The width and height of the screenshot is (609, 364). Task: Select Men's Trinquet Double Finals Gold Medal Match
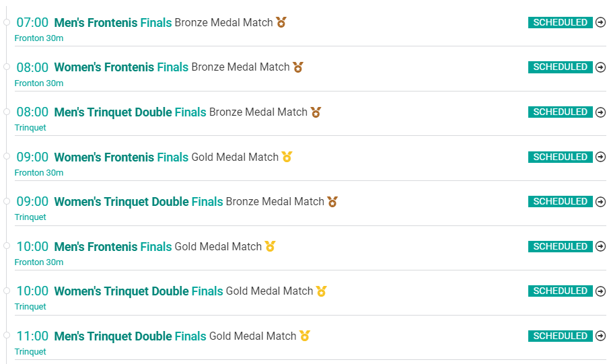click(x=175, y=336)
